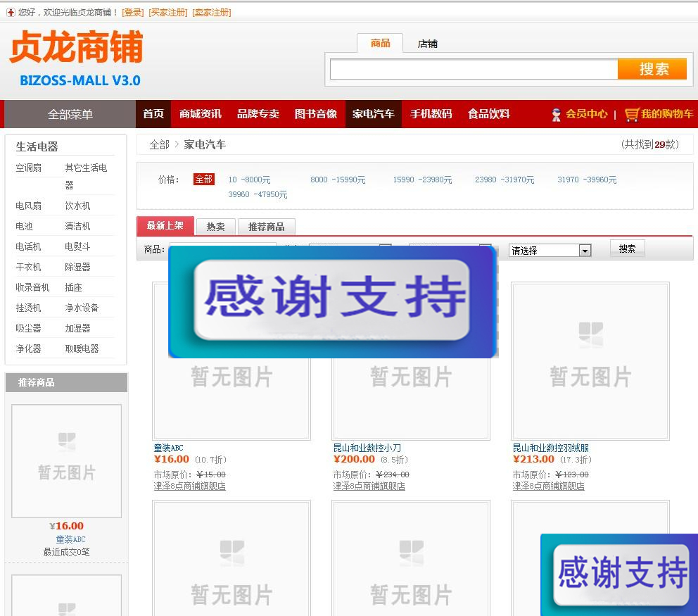The width and height of the screenshot is (698, 616).
Task: Click the orange 搜索 button
Action: 652,69
